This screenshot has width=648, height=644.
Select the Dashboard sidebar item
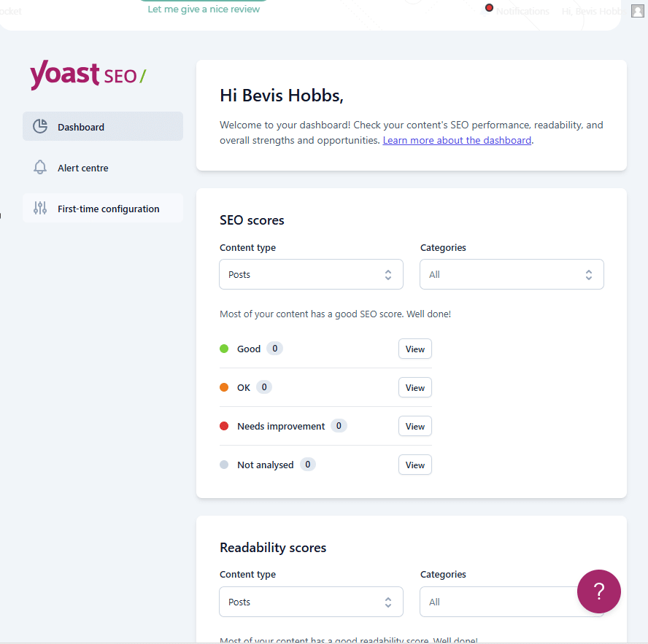click(81, 126)
